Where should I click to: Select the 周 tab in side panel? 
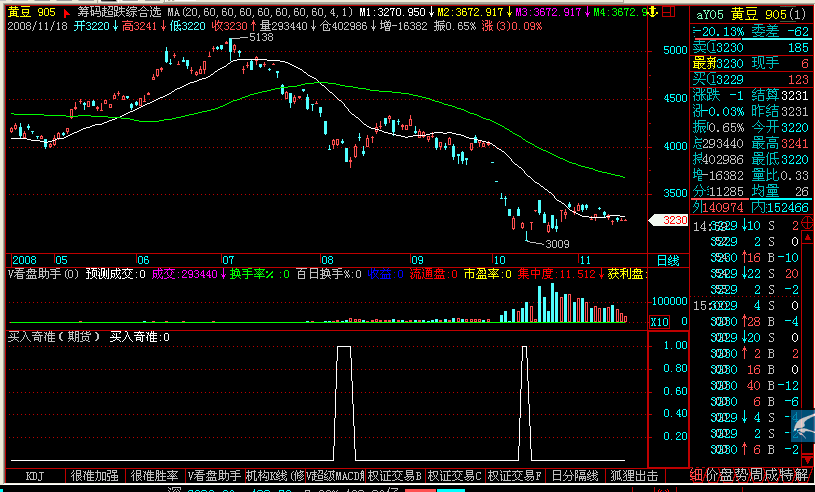click(757, 475)
